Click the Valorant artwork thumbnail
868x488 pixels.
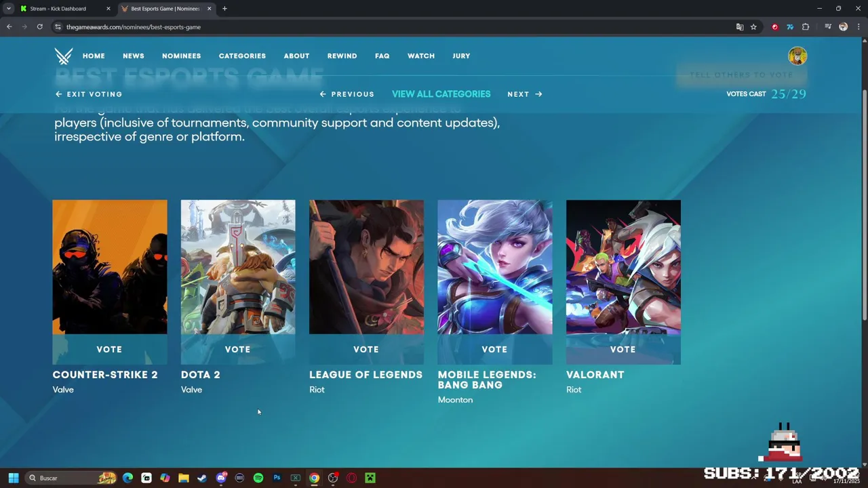point(623,267)
